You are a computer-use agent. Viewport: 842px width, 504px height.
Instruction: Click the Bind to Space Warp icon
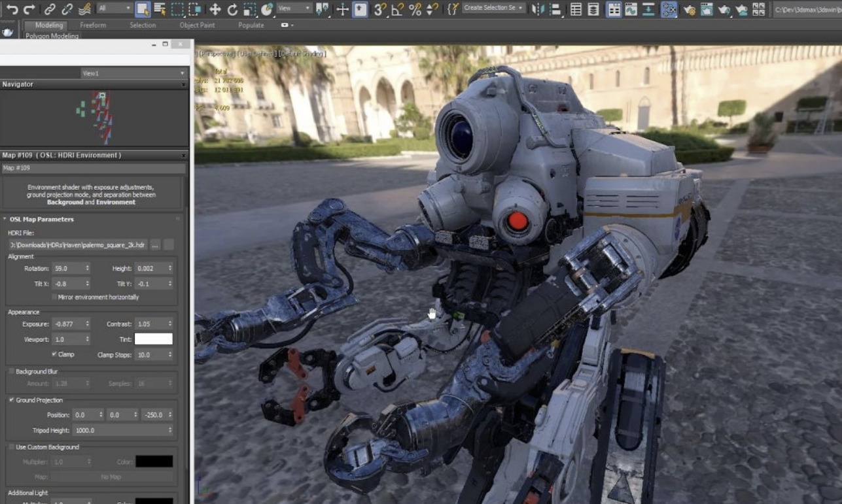[84, 9]
